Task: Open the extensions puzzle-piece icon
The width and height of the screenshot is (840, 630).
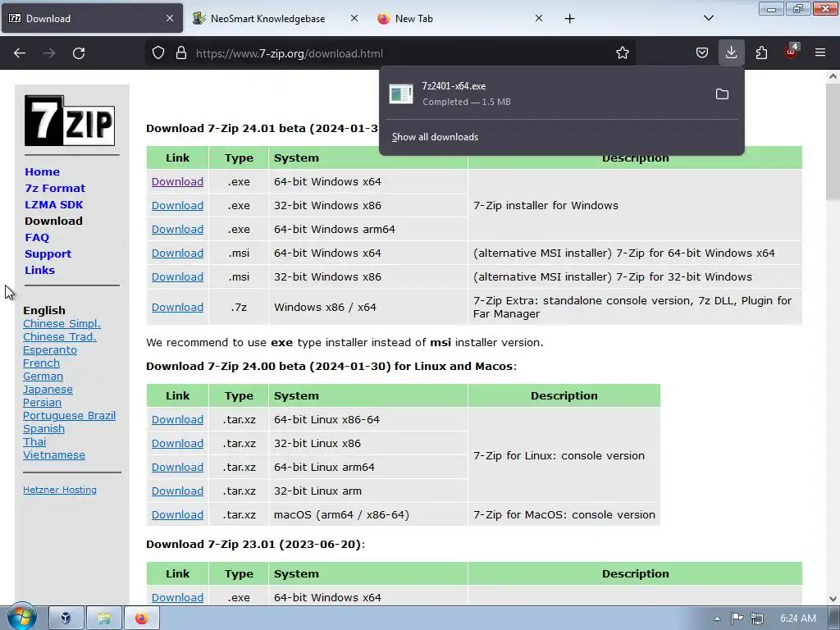Action: click(761, 53)
